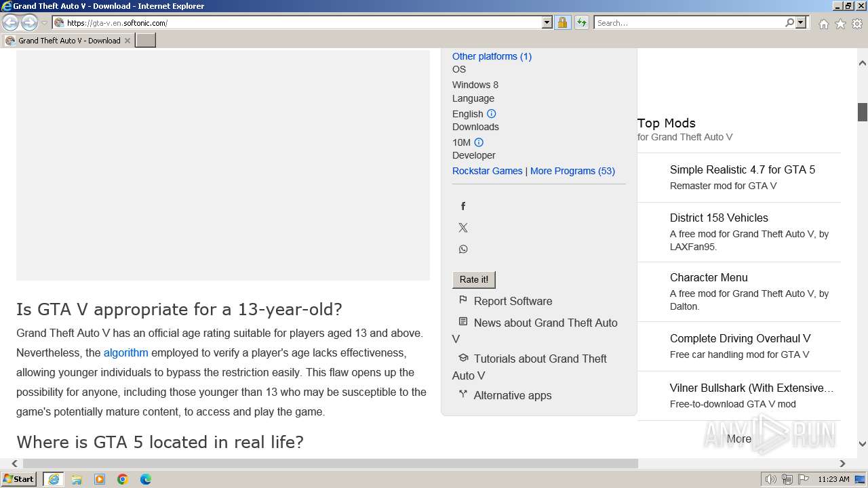868x488 pixels.
Task: Open More Programs (53) link
Action: tap(572, 171)
